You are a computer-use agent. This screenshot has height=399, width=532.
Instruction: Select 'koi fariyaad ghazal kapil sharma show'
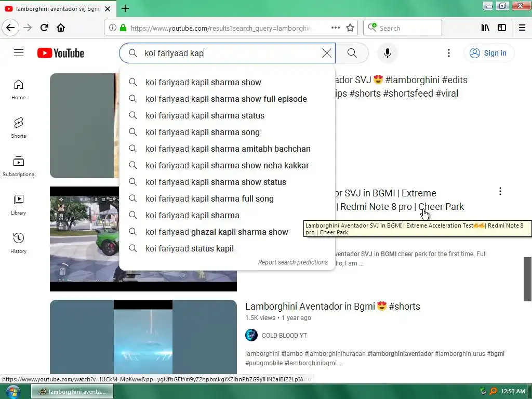coord(228,232)
